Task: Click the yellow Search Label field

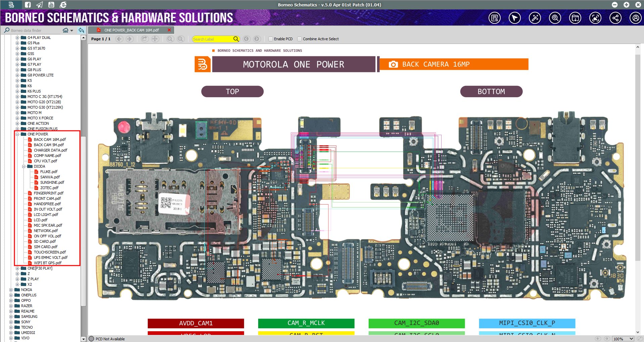Action: tap(212, 39)
